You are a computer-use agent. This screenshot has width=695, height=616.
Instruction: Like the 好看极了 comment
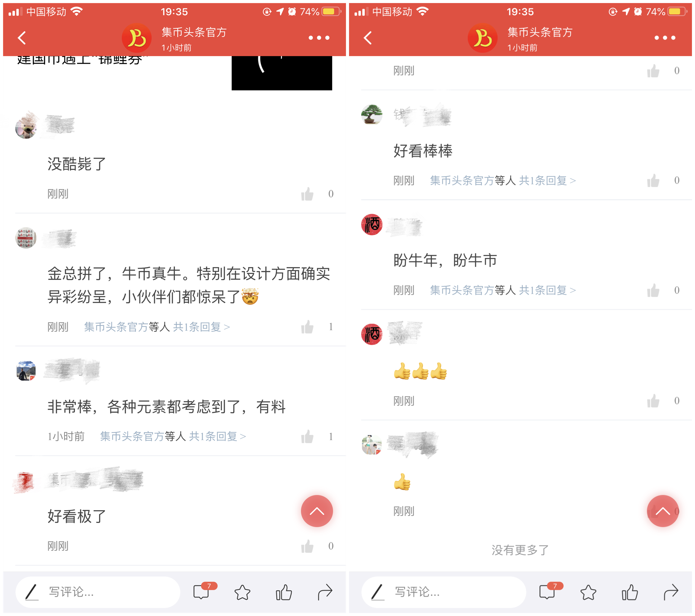pyautogui.click(x=307, y=546)
